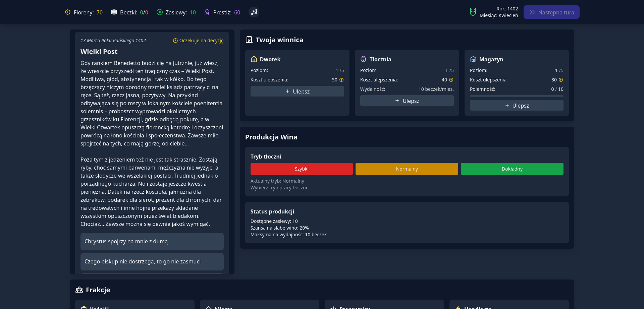The image size is (644, 309).
Task: Click the Dworek house icon
Action: 254,59
